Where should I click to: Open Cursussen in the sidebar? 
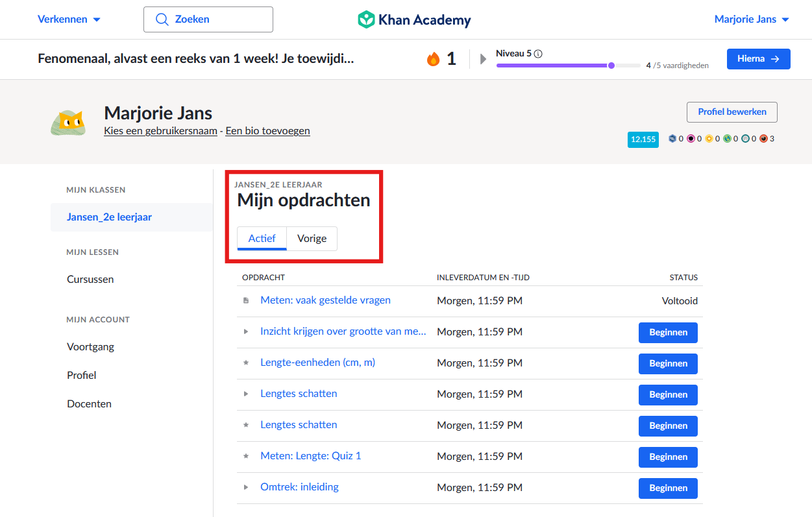tap(90, 280)
